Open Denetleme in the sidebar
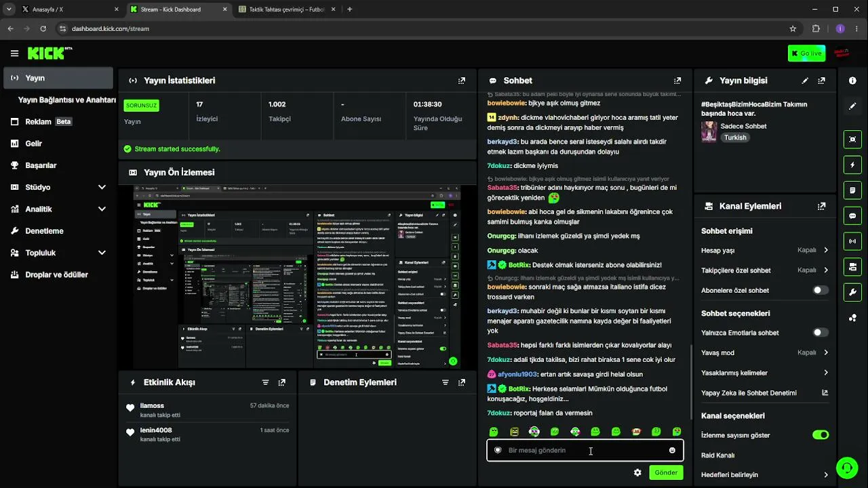868x488 pixels. pyautogui.click(x=58, y=231)
